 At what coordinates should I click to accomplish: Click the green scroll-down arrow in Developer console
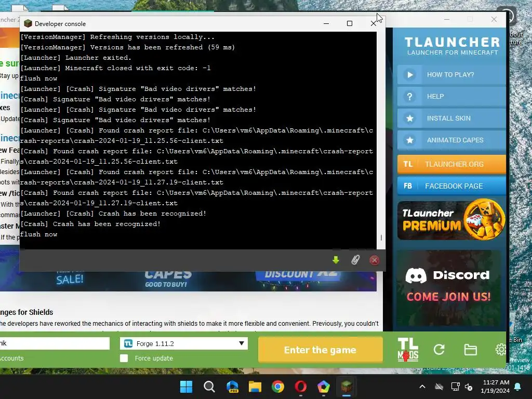pyautogui.click(x=336, y=260)
